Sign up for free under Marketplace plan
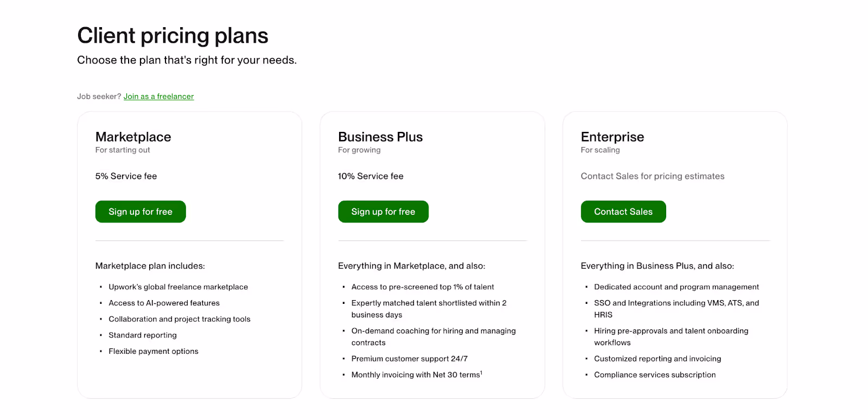This screenshot has width=868, height=420. coord(141,212)
